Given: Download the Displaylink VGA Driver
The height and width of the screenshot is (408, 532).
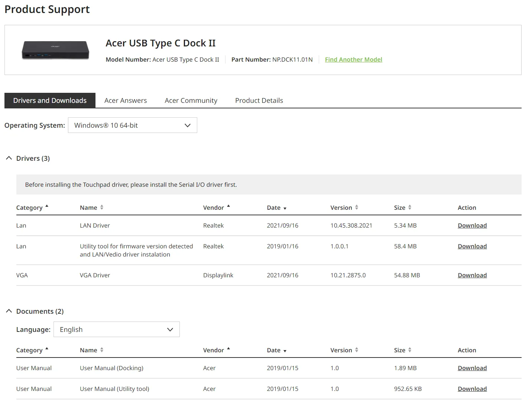Looking at the screenshot, I should click(472, 275).
